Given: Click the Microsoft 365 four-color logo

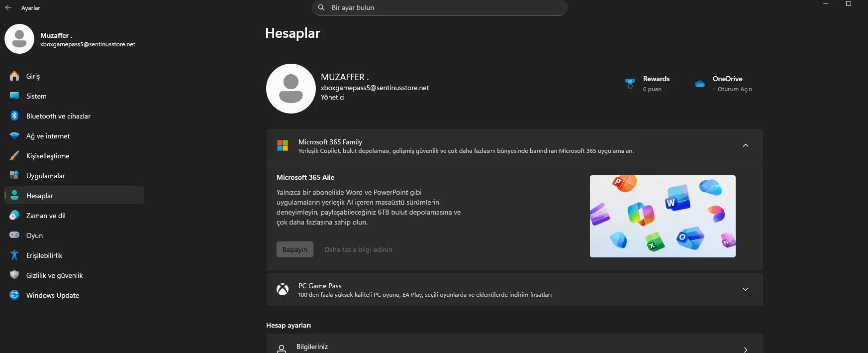Looking at the screenshot, I should point(283,145).
